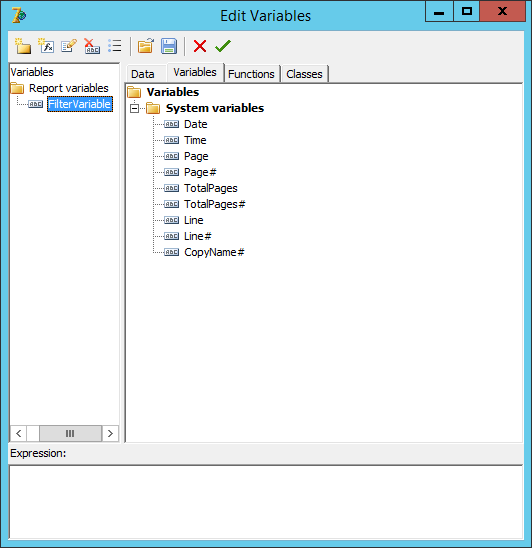
Task: Click the New Variable fx icon
Action: tap(46, 46)
